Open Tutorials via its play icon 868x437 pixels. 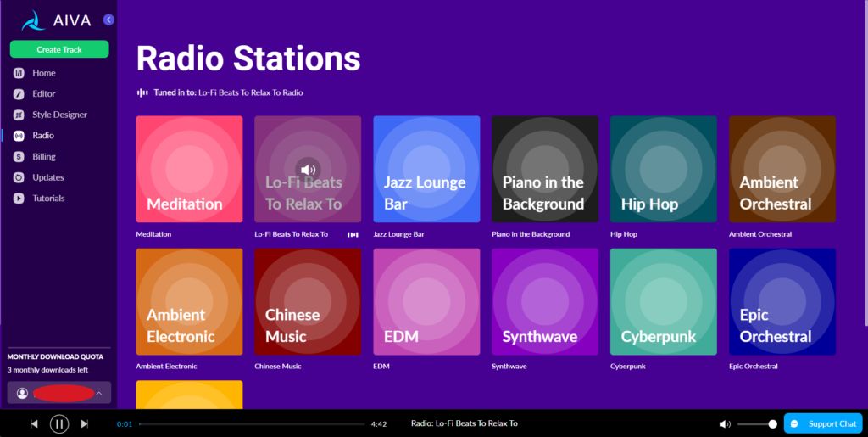click(x=19, y=199)
